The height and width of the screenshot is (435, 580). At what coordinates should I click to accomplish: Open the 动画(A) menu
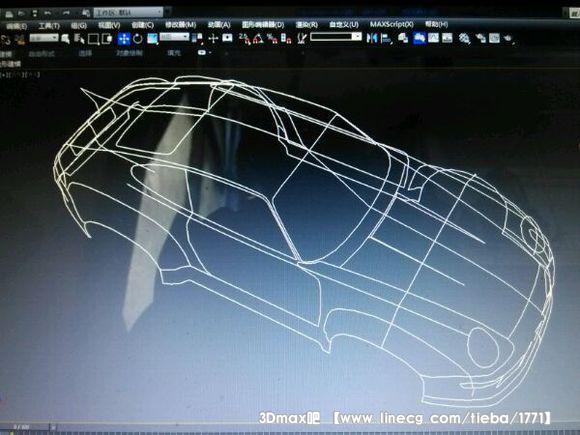219,25
